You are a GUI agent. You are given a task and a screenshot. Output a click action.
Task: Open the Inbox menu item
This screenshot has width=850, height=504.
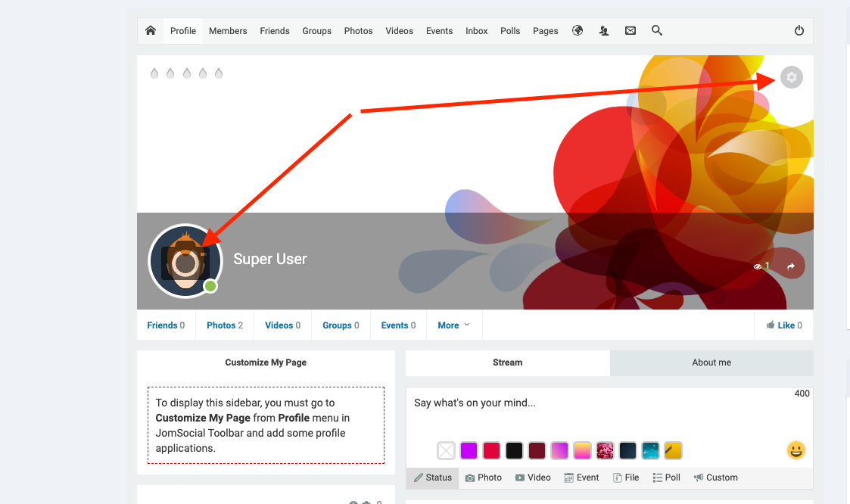(477, 31)
